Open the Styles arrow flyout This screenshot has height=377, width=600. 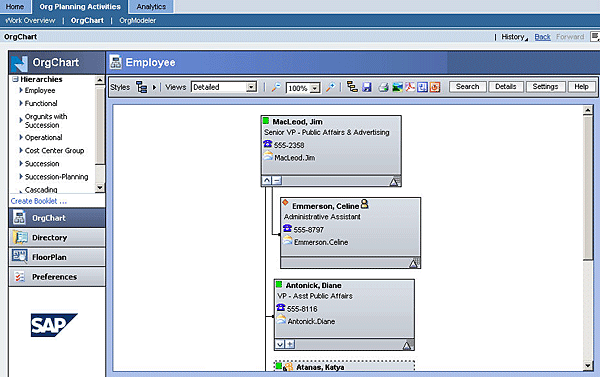(x=154, y=87)
